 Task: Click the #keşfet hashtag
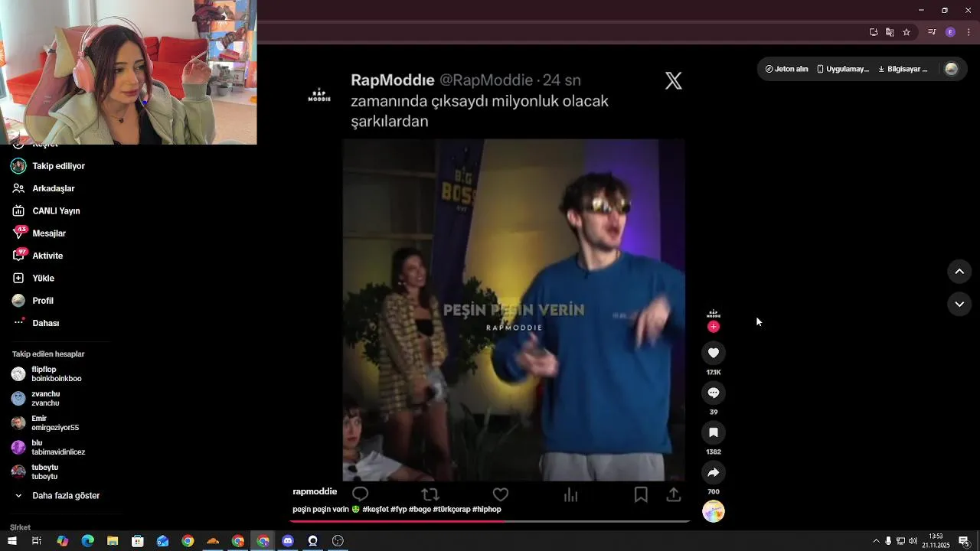(x=375, y=510)
